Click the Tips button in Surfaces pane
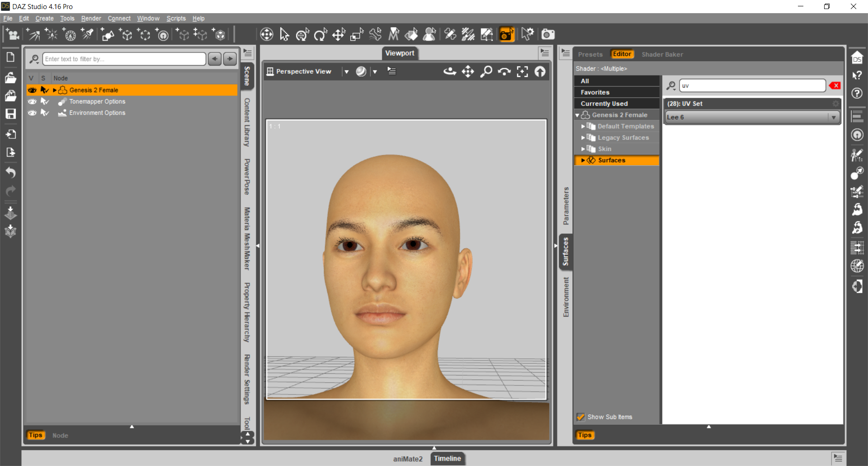Screen dimensions: 868x466 [585, 435]
